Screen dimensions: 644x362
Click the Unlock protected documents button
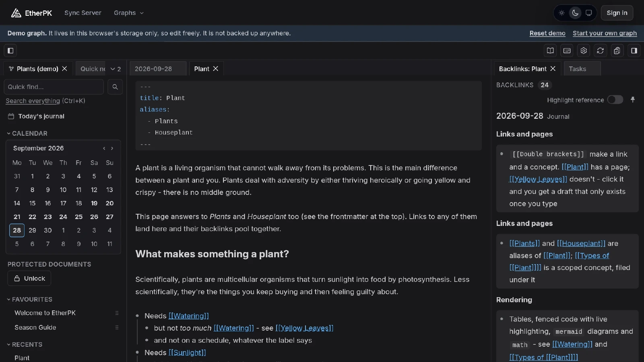29,279
